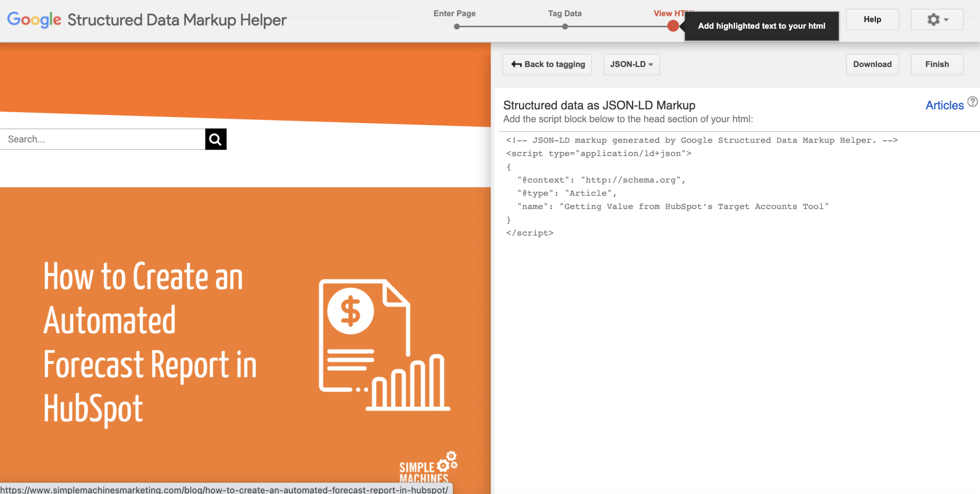Click the help question mark icon beside Articles
980x494 pixels.
(x=972, y=101)
